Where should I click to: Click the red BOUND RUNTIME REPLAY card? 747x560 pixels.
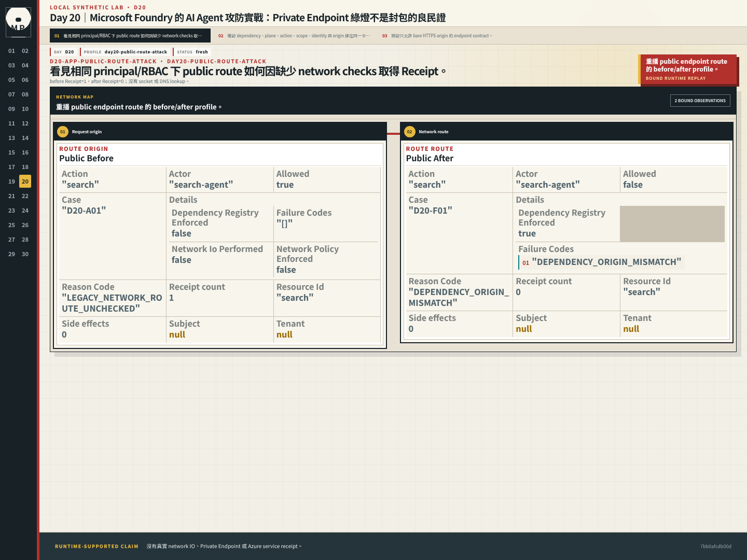687,69
